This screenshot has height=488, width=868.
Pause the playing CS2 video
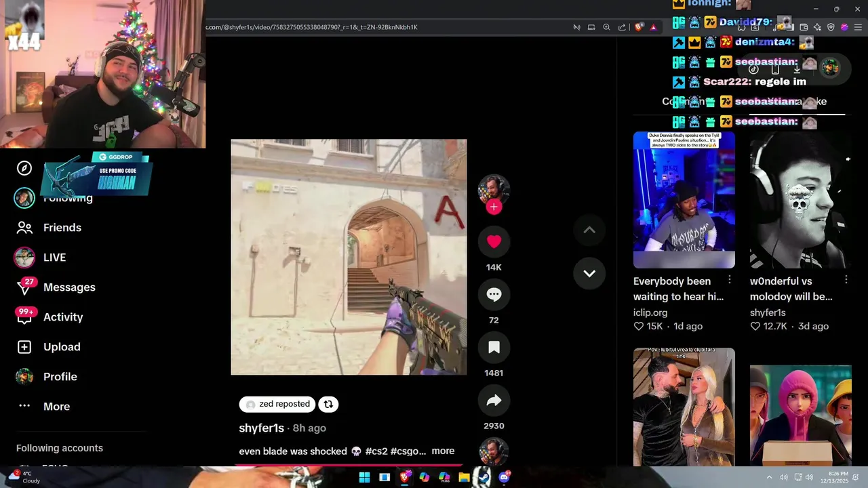click(349, 257)
